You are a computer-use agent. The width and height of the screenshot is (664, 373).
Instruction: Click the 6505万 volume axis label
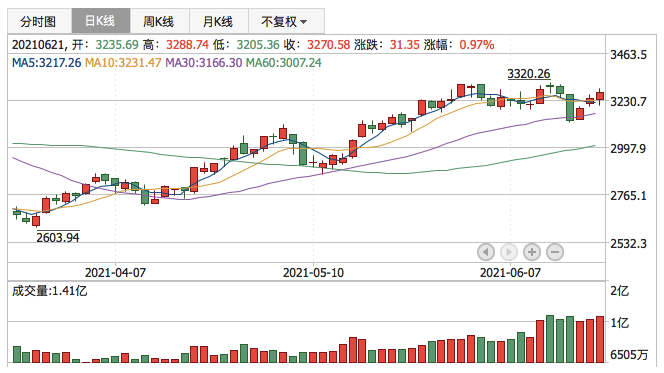click(629, 355)
